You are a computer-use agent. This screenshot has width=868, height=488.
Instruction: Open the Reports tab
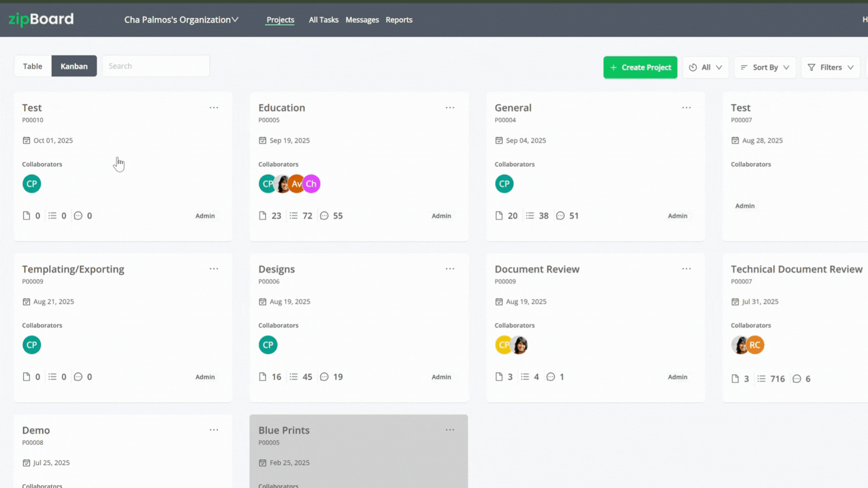pyautogui.click(x=399, y=20)
